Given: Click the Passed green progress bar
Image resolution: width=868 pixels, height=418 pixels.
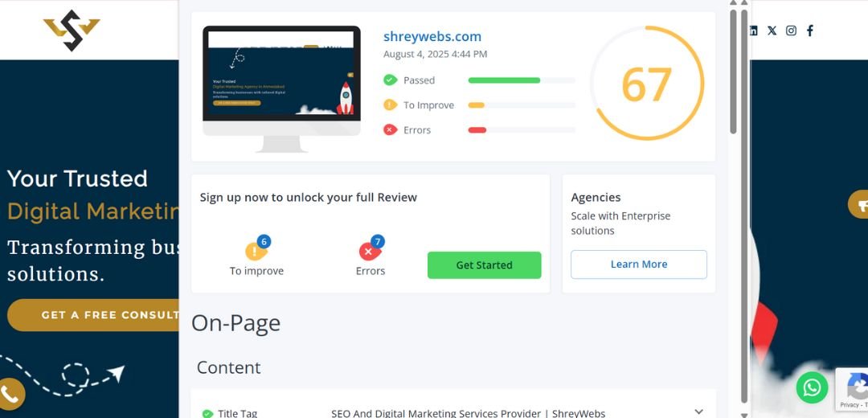Looking at the screenshot, I should click(504, 80).
